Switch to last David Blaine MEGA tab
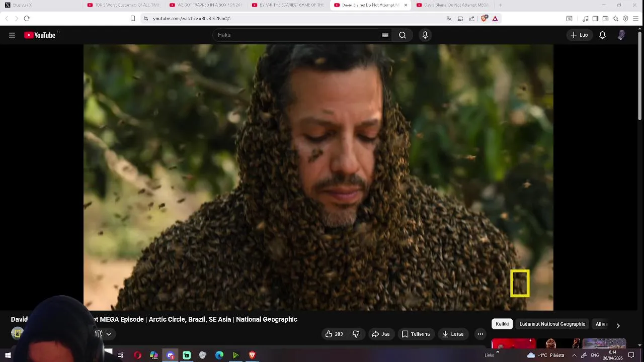 tap(453, 5)
